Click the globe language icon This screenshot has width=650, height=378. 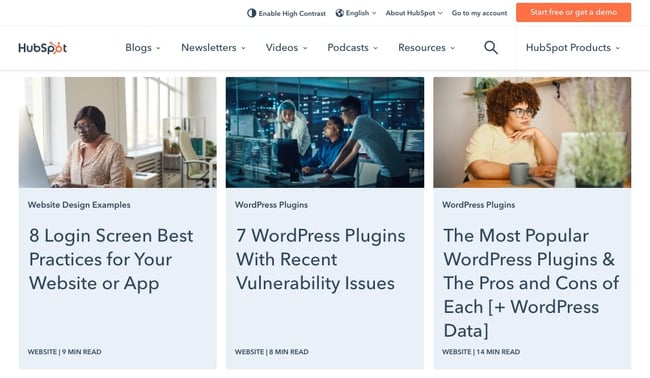pyautogui.click(x=340, y=13)
